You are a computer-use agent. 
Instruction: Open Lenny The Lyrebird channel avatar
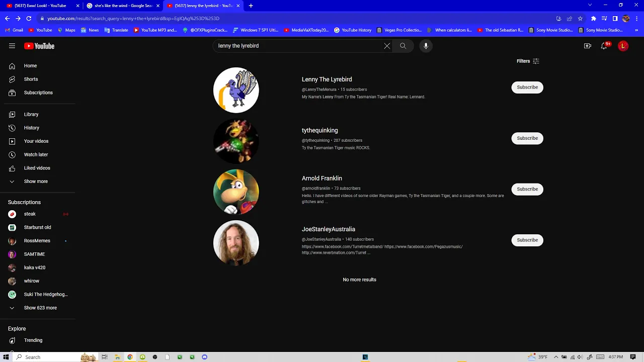[236, 90]
